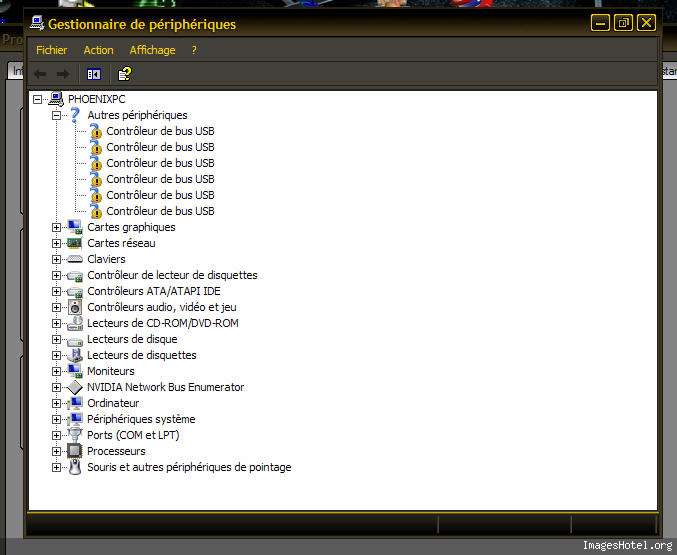Image resolution: width=677 pixels, height=555 pixels.
Task: Select Contrôleurs ATA/ATAPI IDE label
Action: pyautogui.click(x=154, y=291)
